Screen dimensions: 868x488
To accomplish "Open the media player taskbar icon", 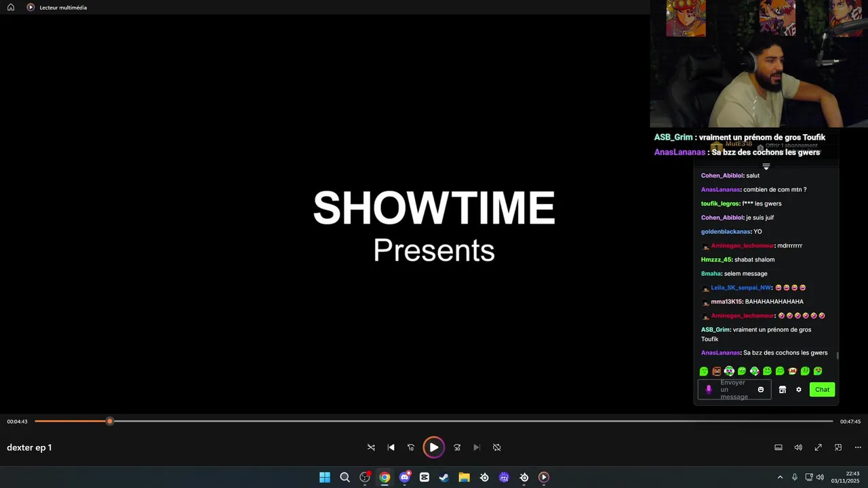I will click(544, 477).
